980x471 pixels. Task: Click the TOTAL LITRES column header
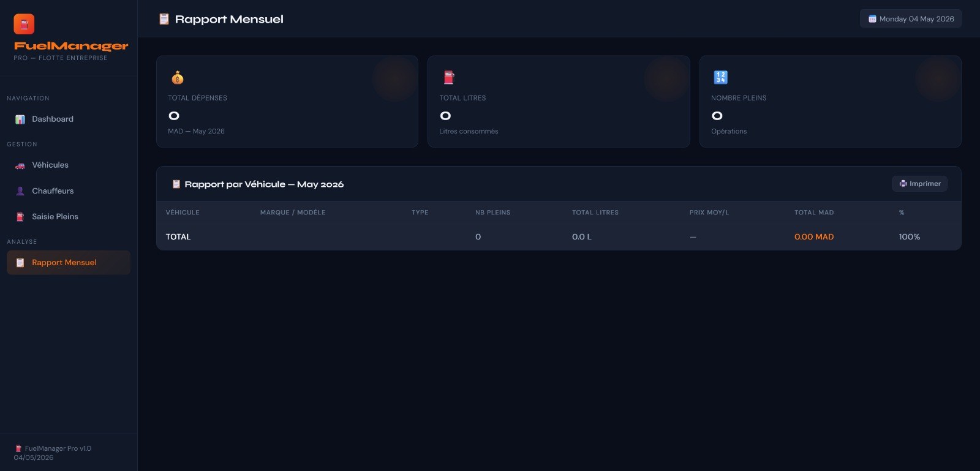click(595, 213)
